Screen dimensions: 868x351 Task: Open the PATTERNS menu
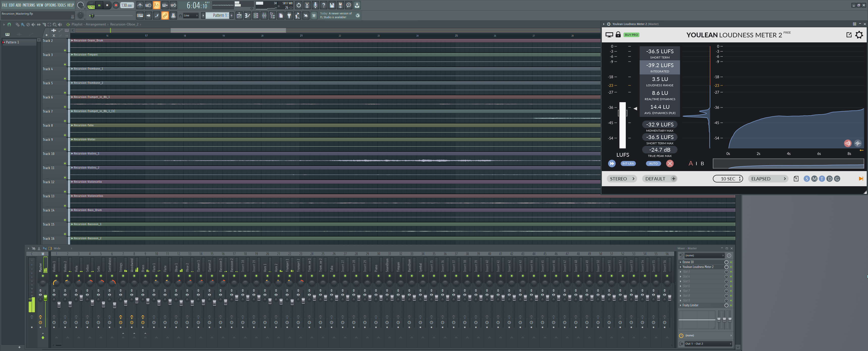click(29, 5)
